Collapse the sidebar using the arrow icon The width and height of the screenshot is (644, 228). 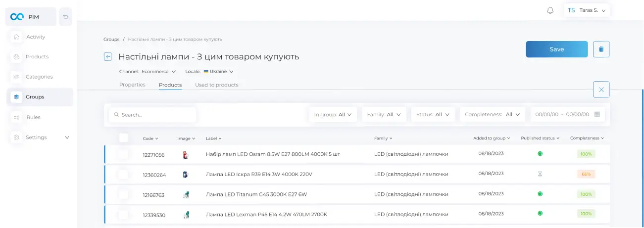point(65,17)
